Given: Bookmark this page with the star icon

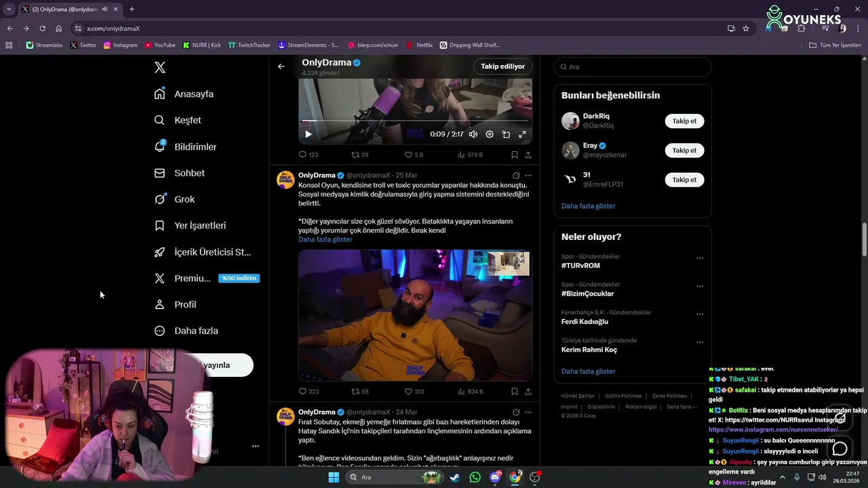Looking at the screenshot, I should pyautogui.click(x=746, y=28).
